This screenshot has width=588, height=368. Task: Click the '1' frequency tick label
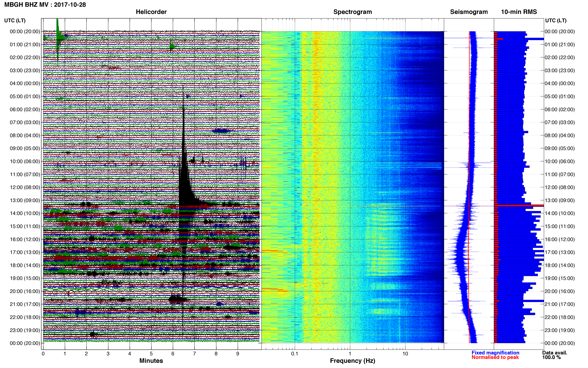click(x=350, y=354)
